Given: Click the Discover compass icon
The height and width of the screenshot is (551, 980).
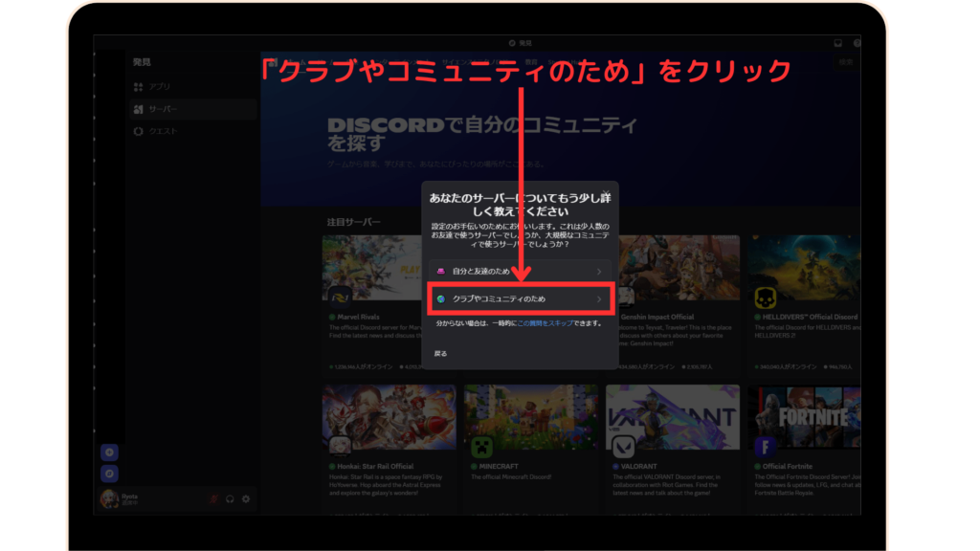Looking at the screenshot, I should 109,474.
